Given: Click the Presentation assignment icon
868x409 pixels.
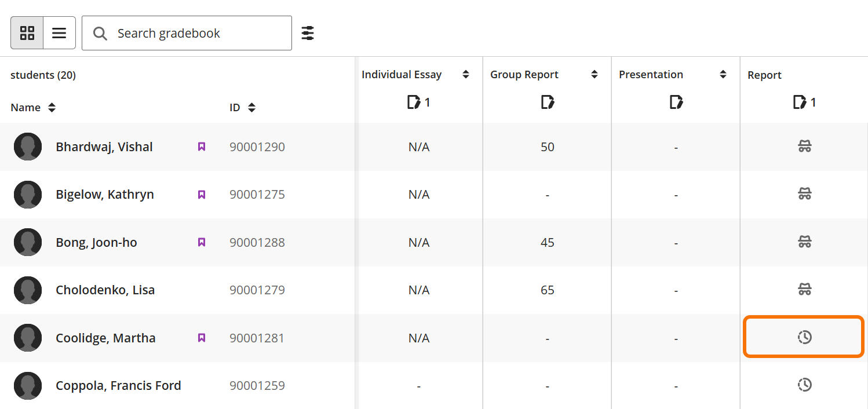Looking at the screenshot, I should point(676,103).
